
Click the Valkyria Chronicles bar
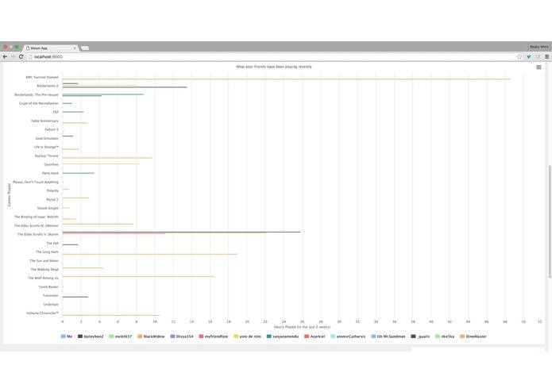pos(111,315)
